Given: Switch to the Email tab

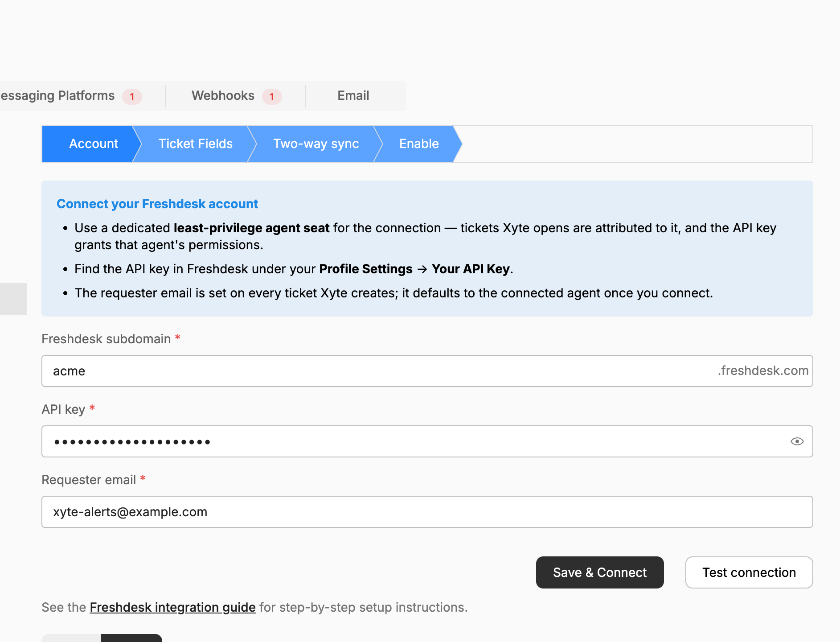Looking at the screenshot, I should tap(353, 96).
